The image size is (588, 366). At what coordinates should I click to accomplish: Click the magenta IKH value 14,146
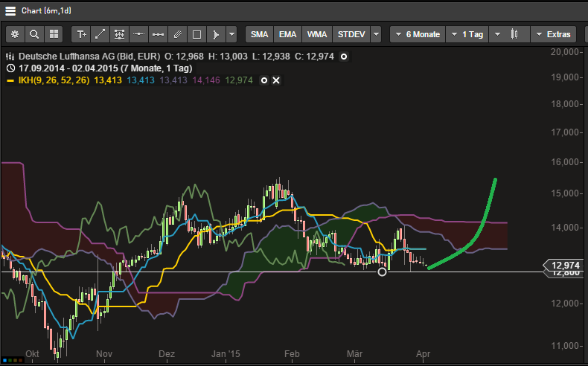(206, 80)
